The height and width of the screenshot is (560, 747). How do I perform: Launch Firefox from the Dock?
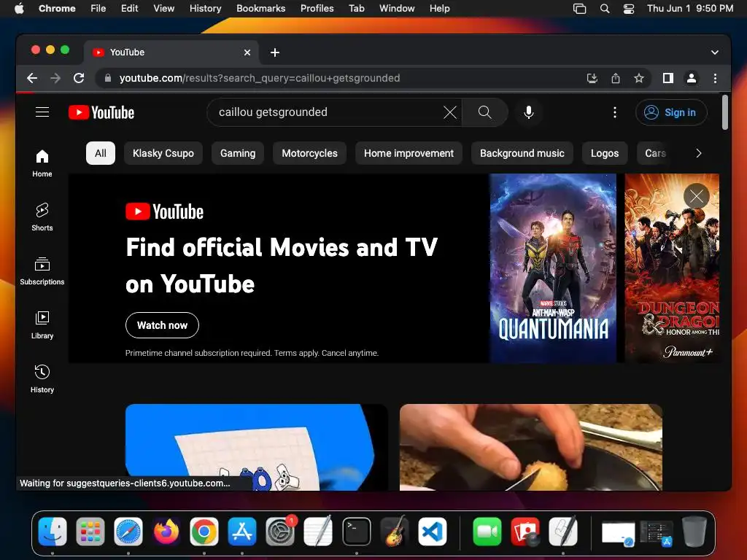coord(166,532)
